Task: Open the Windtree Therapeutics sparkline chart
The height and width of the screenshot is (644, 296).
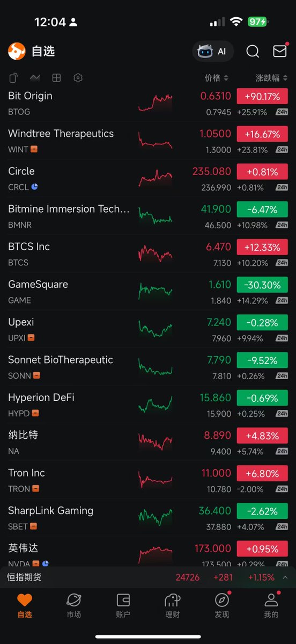Action: click(x=156, y=140)
